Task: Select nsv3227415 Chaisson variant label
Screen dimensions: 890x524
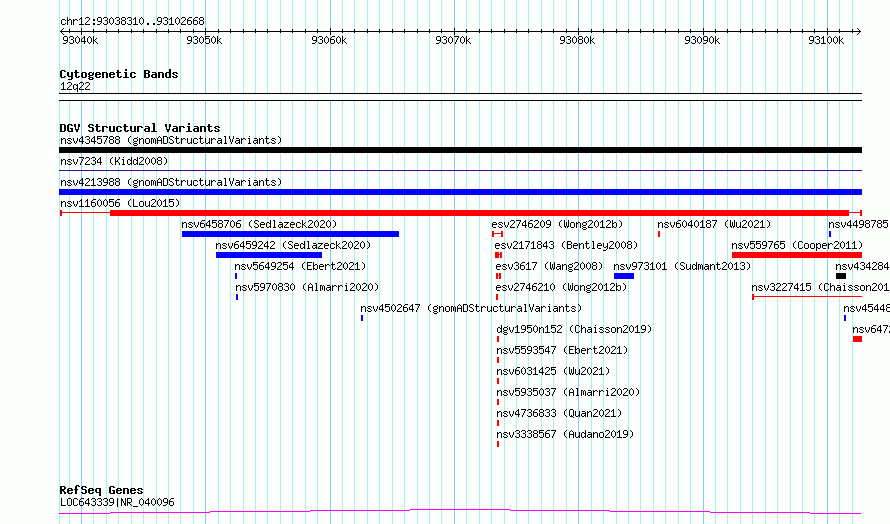Action: [x=820, y=287]
